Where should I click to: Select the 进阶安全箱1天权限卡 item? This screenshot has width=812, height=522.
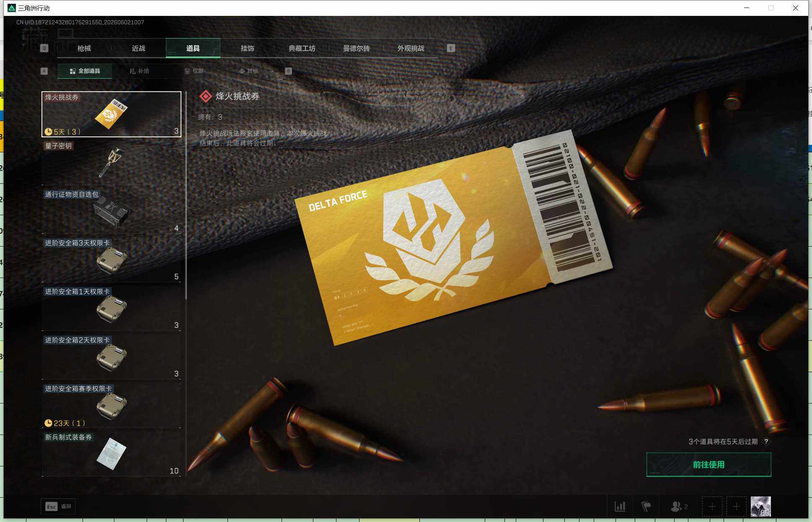click(111, 309)
